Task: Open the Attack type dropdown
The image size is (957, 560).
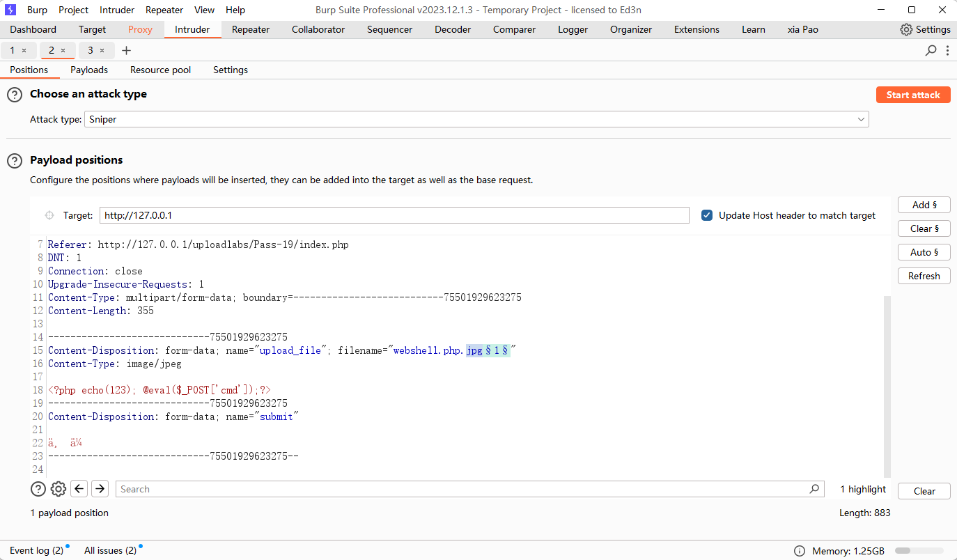Action: (x=476, y=119)
